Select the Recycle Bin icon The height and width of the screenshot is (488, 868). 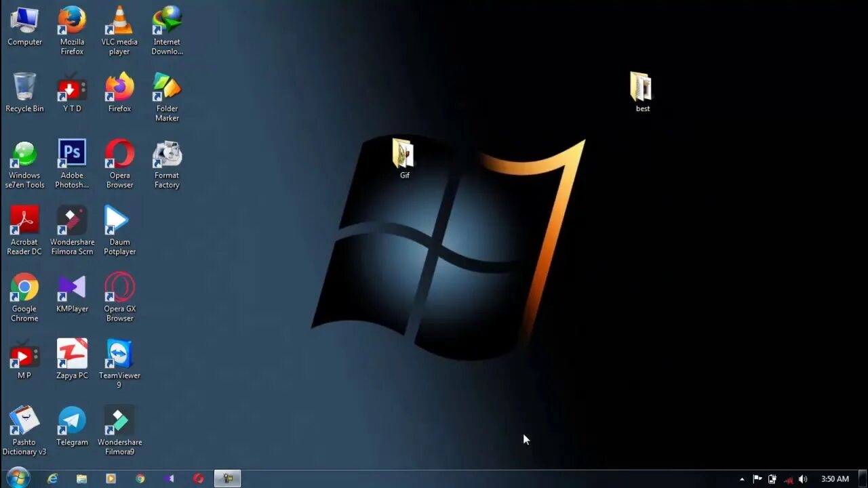point(24,93)
